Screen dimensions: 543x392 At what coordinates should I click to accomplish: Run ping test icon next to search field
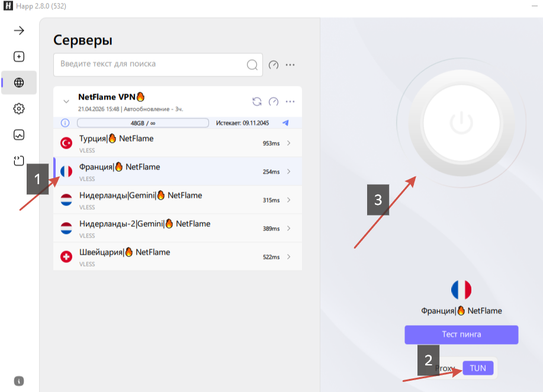click(x=274, y=65)
